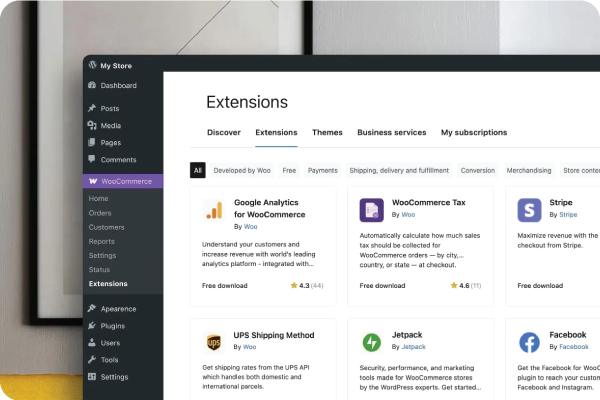Open WooCommerce Orders submenu

pyautogui.click(x=100, y=213)
